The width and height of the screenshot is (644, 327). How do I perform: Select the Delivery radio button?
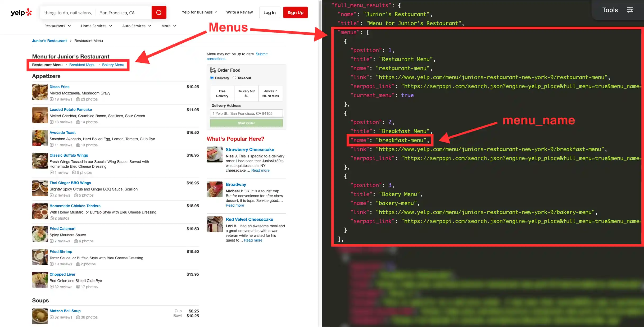click(212, 78)
